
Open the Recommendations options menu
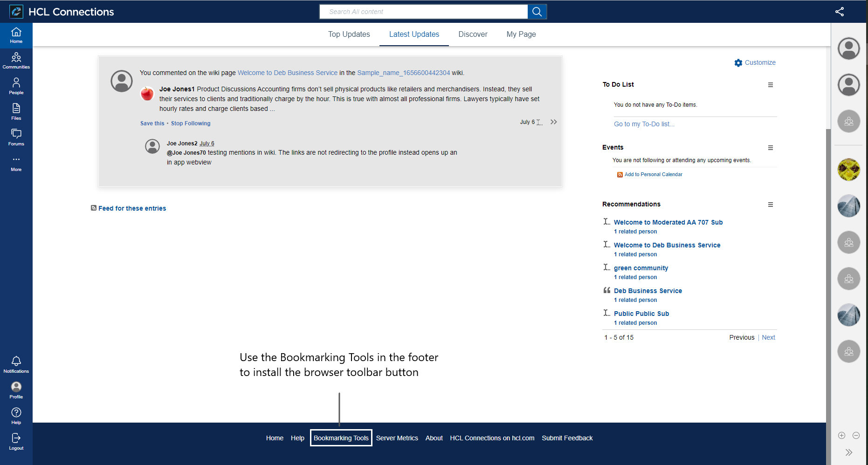coord(770,205)
